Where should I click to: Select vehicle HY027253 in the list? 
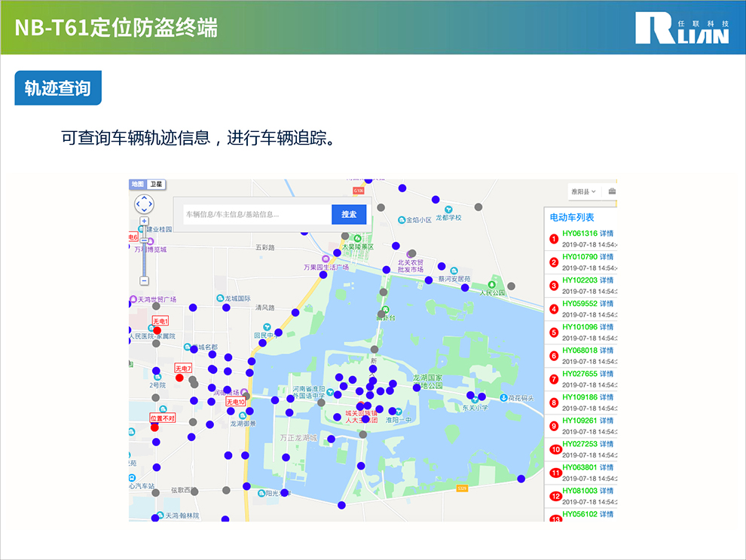pos(579,444)
